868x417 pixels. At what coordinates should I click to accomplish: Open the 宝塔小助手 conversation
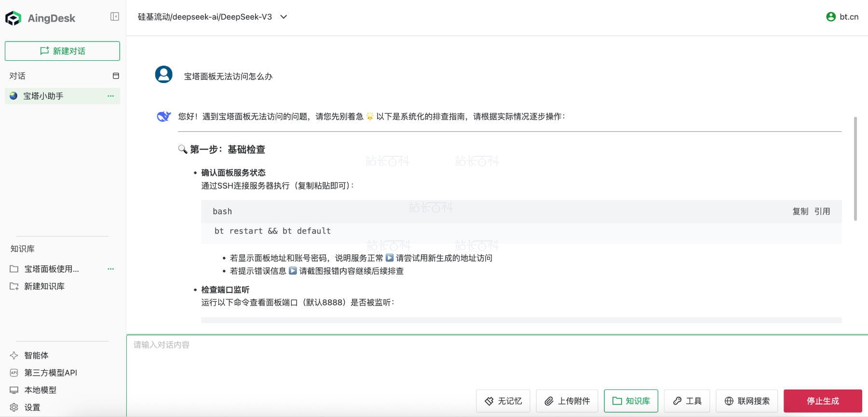[x=62, y=96]
